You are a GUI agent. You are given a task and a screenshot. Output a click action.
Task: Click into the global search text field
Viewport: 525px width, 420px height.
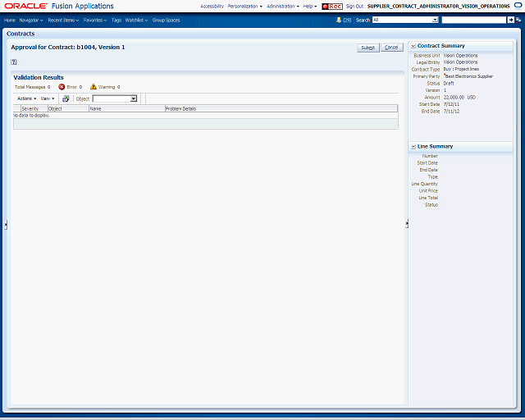474,20
